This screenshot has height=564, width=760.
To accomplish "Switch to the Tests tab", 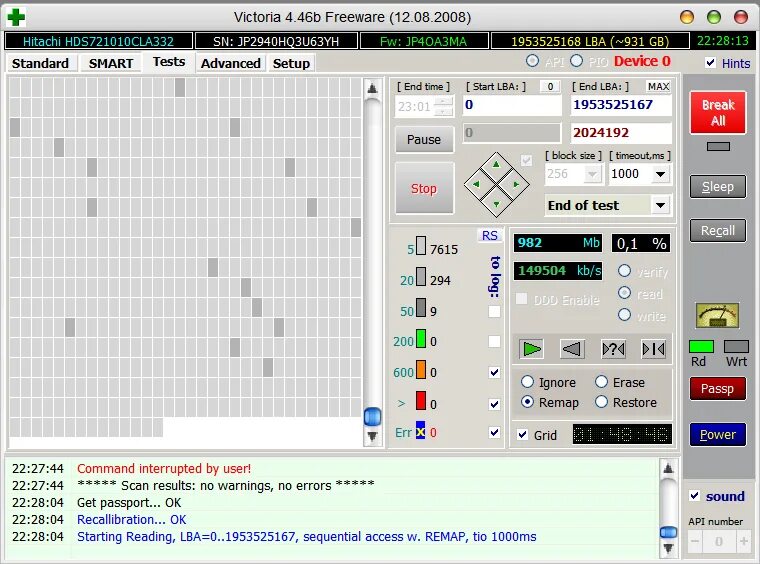I will click(169, 62).
